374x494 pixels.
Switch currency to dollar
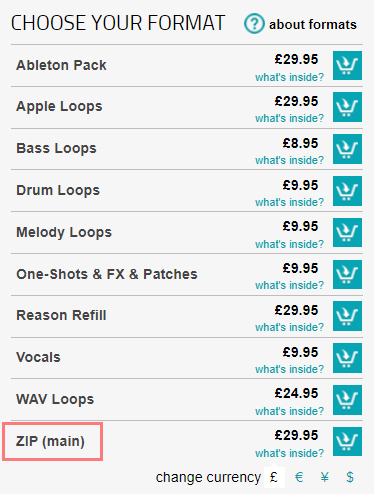coord(350,477)
